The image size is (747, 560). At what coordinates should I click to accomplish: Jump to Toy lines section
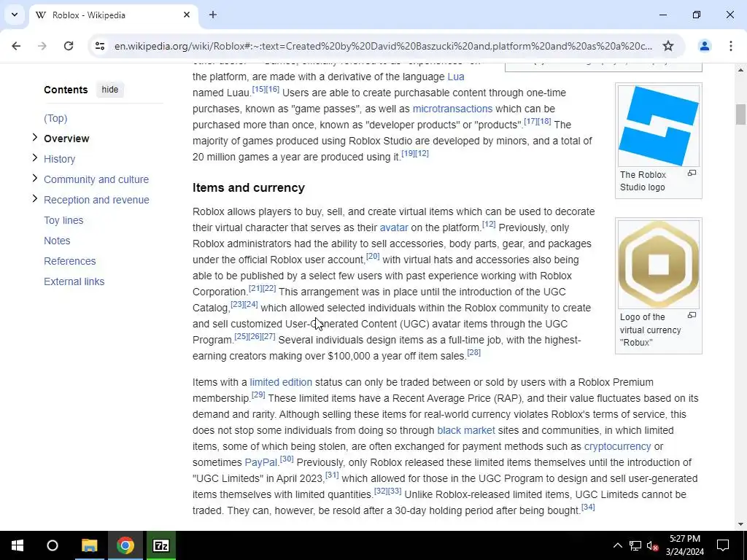(x=63, y=220)
